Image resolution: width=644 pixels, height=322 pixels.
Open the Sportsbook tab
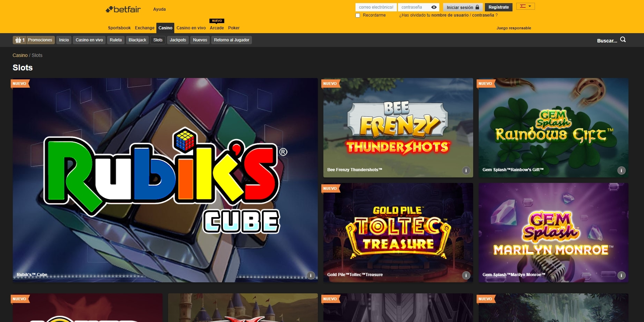click(x=119, y=28)
